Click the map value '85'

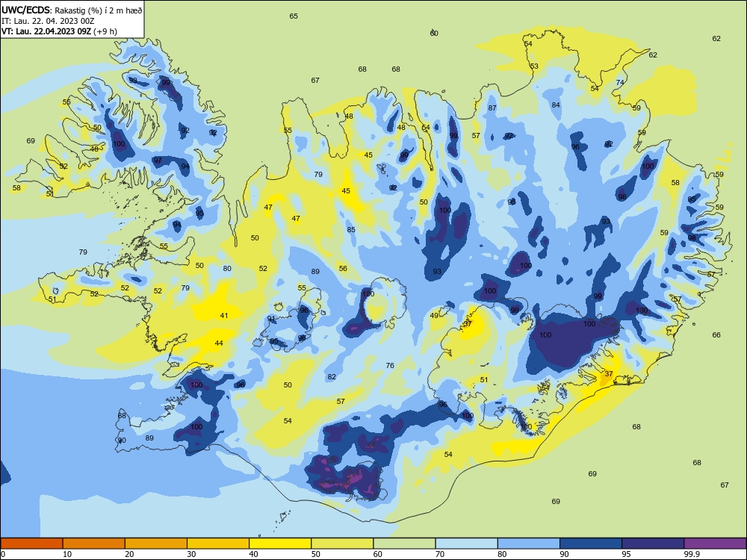click(x=351, y=229)
